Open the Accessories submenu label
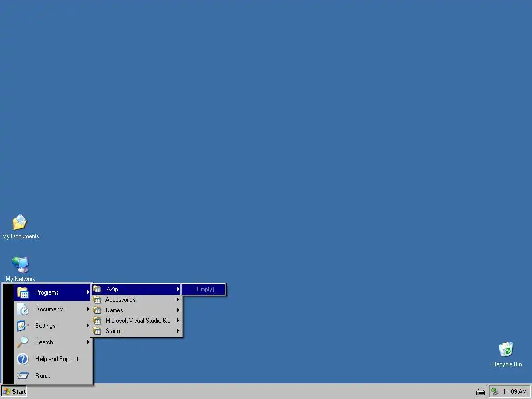532x399 pixels. (120, 300)
